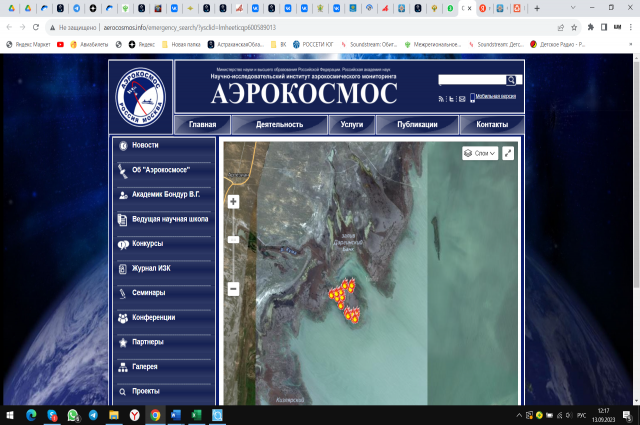Open the Контакты menu tab

pyautogui.click(x=492, y=125)
